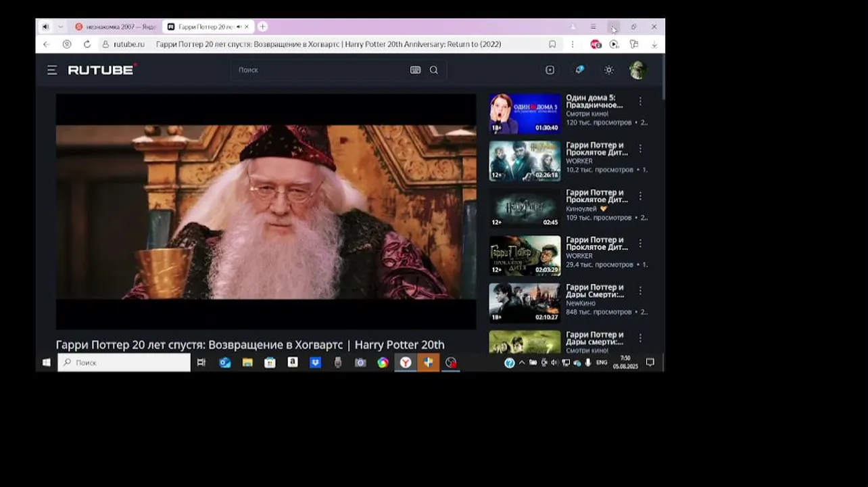
Task: Open the 02:45 Harry Potter thumbnail
Action: click(525, 208)
